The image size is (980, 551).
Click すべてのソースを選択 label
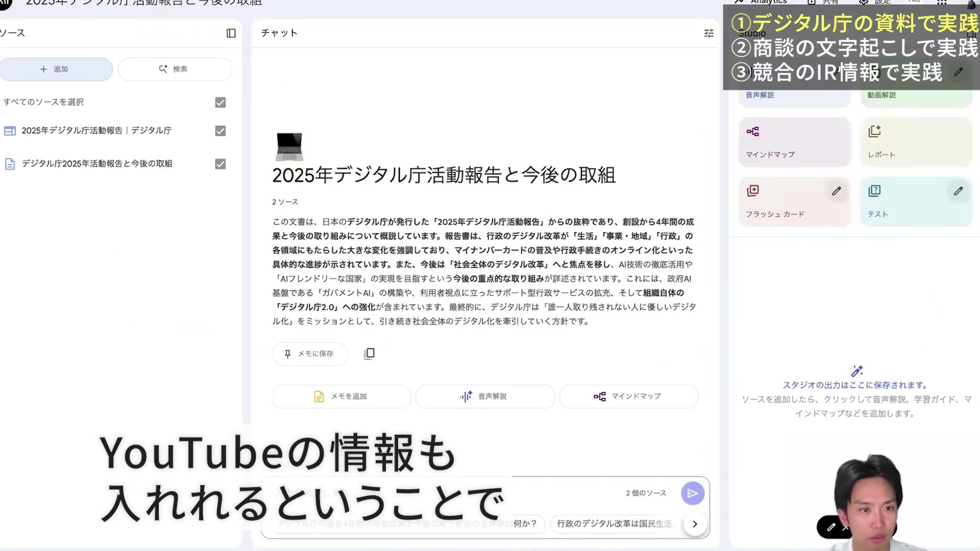point(43,102)
